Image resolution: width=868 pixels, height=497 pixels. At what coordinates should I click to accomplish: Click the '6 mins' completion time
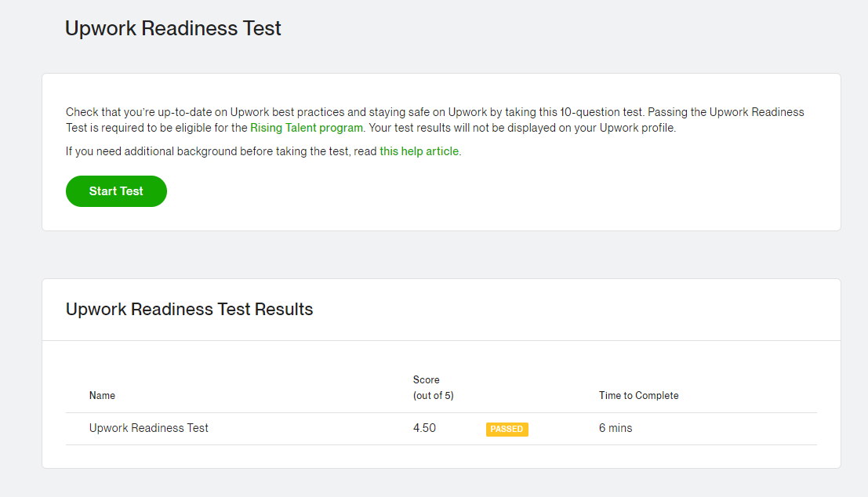click(616, 428)
